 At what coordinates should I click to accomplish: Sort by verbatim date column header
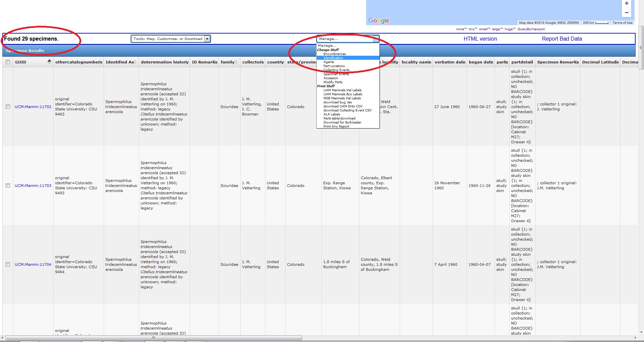[450, 62]
